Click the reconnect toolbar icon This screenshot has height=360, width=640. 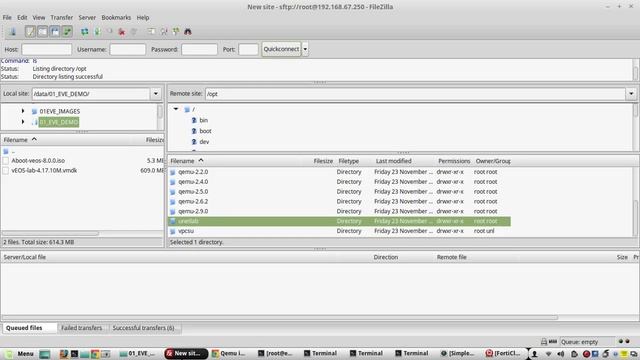(x=134, y=31)
